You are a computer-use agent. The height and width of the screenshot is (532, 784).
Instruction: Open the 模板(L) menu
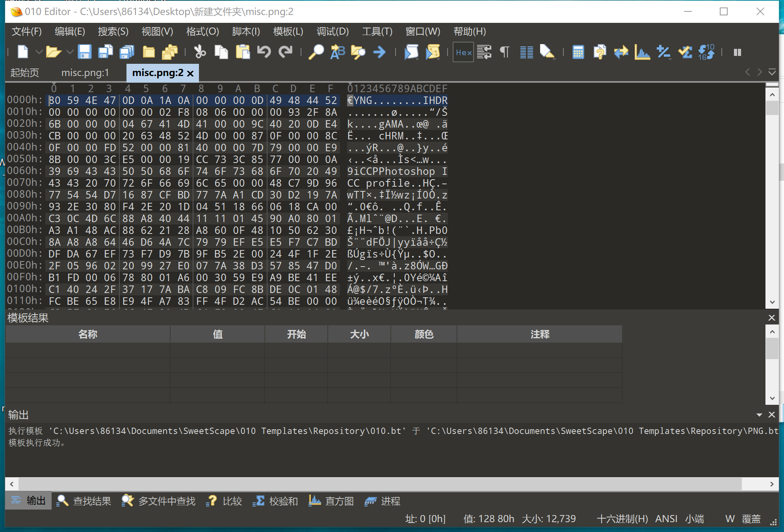288,32
